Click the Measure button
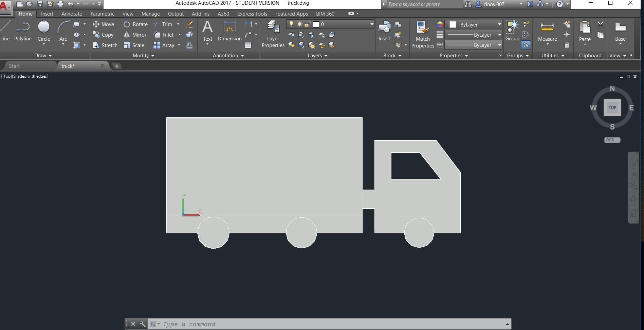Screen dimensions: 644x330 [x=547, y=32]
